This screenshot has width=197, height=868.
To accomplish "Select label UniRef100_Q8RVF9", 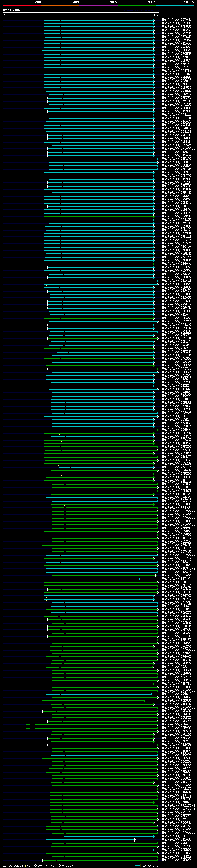I will pyautogui.click(x=177, y=94).
